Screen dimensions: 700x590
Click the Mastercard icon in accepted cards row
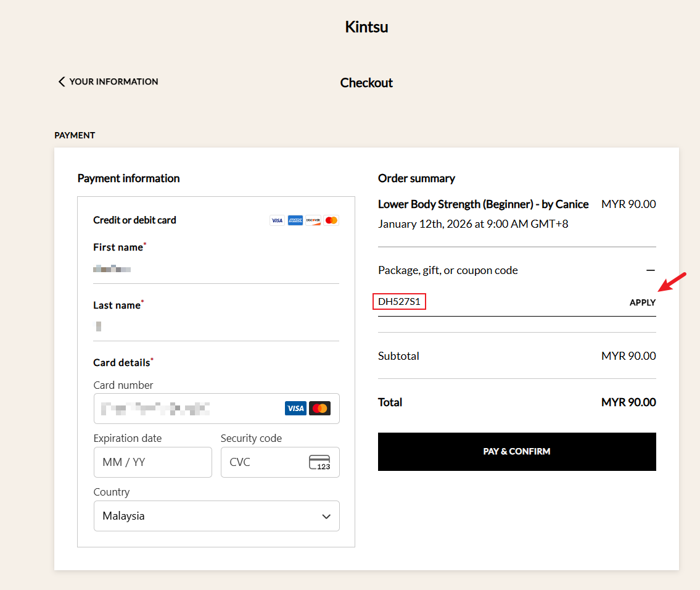331,220
